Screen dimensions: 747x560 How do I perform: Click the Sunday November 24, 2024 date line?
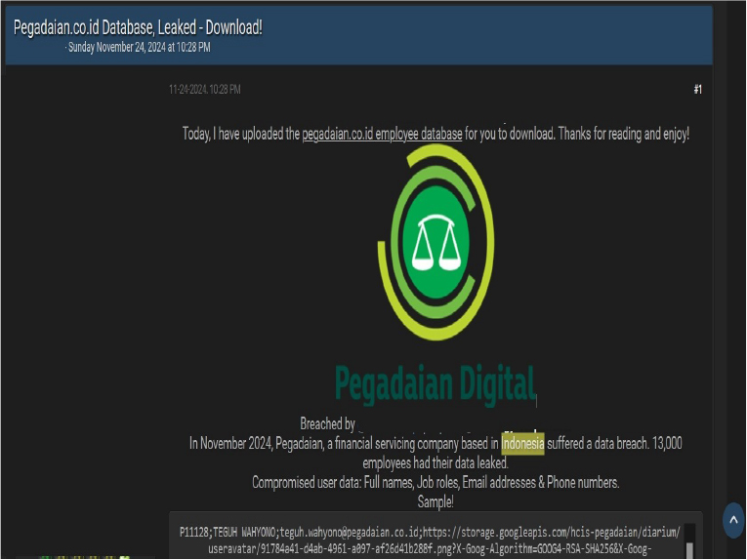click(139, 47)
